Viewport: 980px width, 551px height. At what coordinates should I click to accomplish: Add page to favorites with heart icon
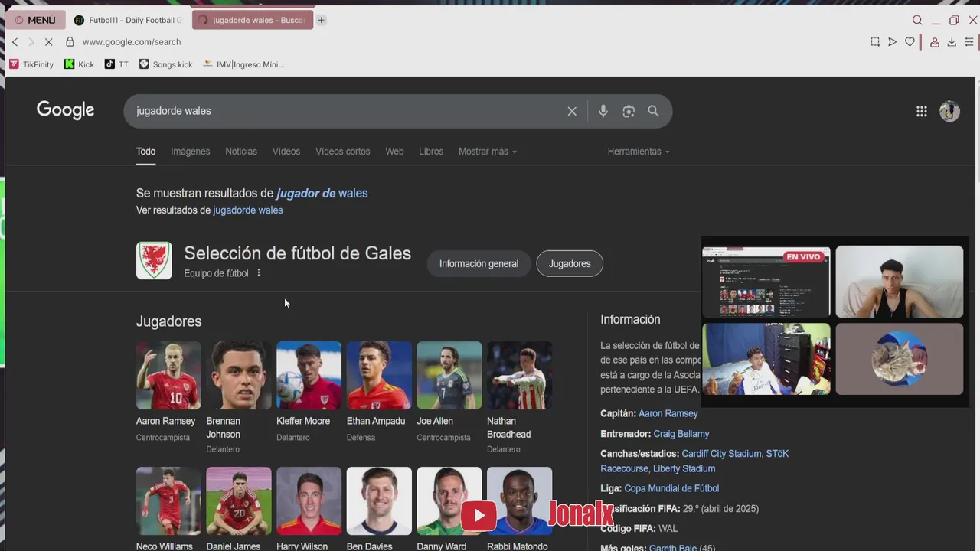tap(910, 42)
